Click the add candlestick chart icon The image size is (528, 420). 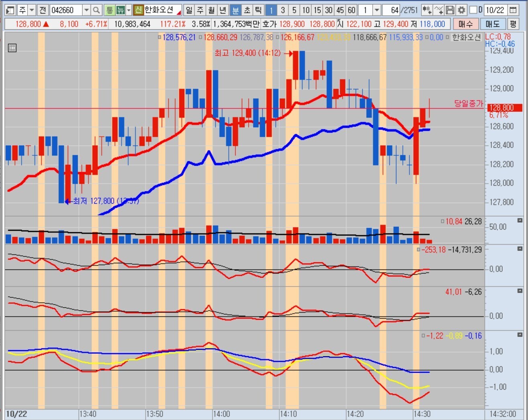coord(427,10)
